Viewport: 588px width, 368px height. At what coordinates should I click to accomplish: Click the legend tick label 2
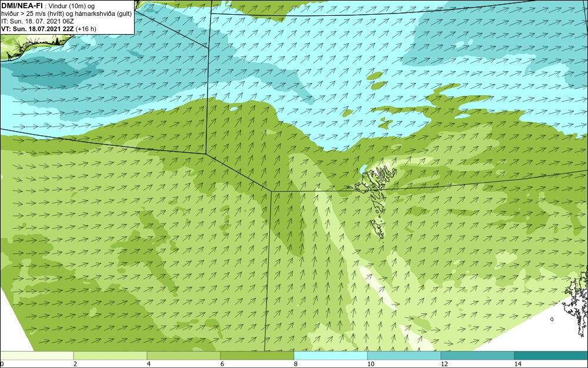[x=75, y=364]
